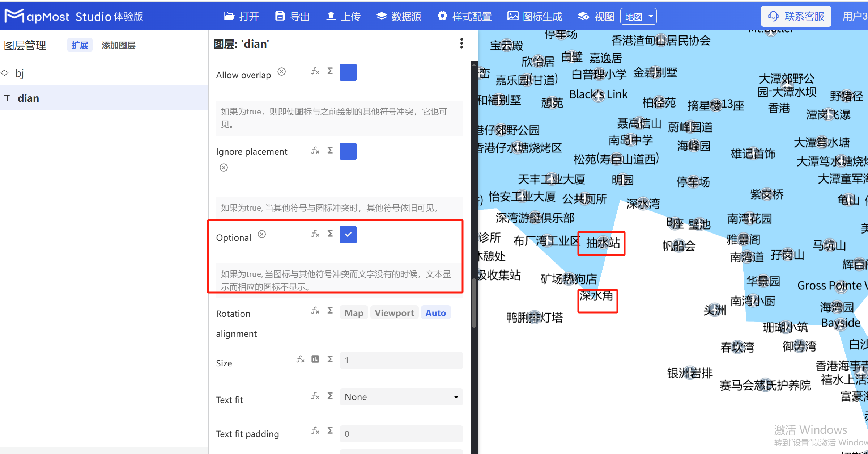Click the fx expression icon next to Size
The height and width of the screenshot is (454, 868).
click(300, 359)
